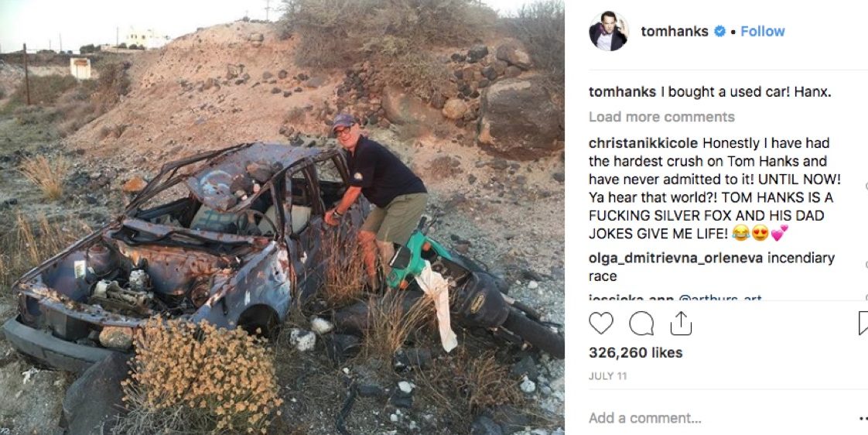
Task: Open the partially visible jessicka_ann commenter
Action: [630, 299]
